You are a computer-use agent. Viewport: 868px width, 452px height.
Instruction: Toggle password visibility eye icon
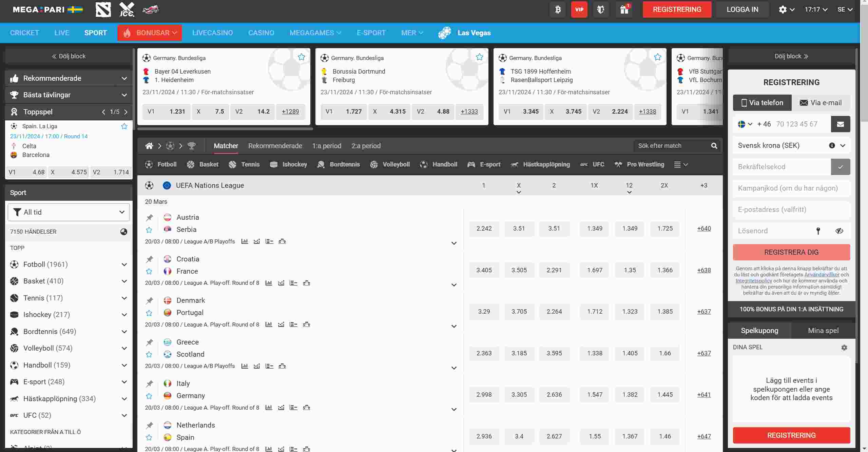[839, 231]
